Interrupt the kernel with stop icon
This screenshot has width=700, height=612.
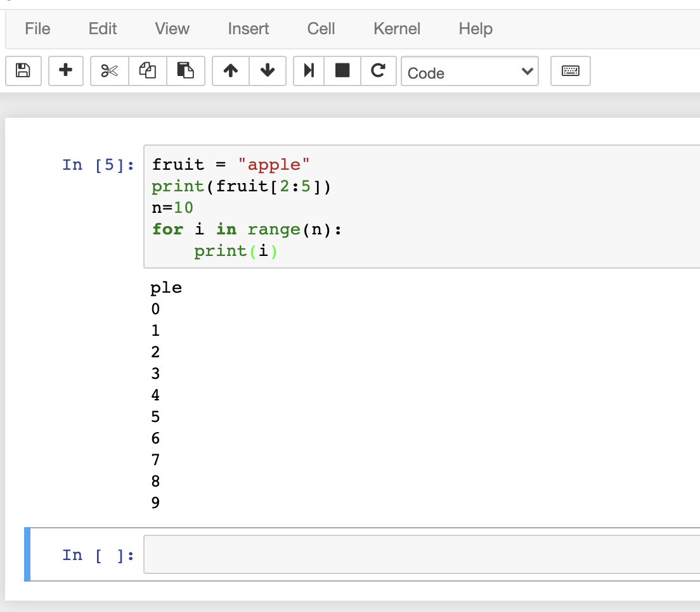342,71
